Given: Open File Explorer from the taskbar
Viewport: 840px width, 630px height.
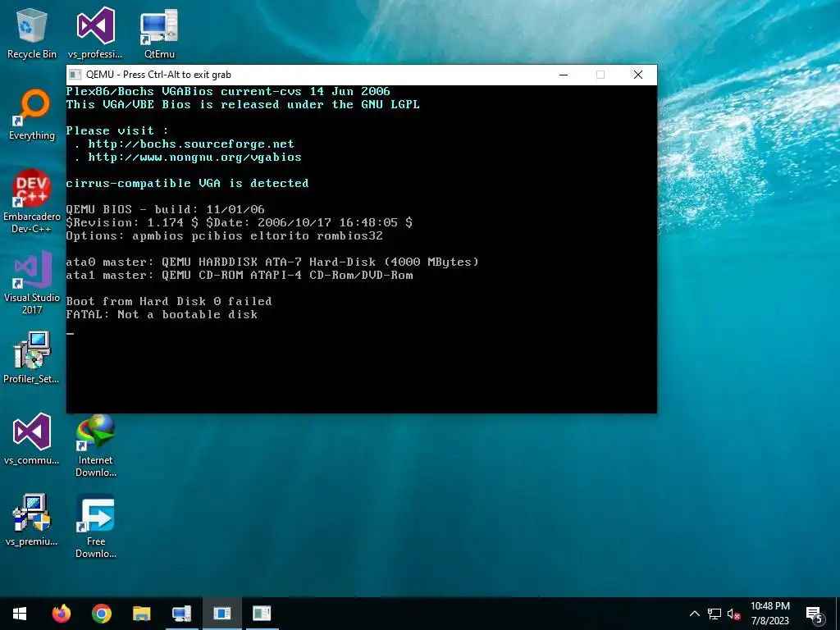Looking at the screenshot, I should pos(141,614).
